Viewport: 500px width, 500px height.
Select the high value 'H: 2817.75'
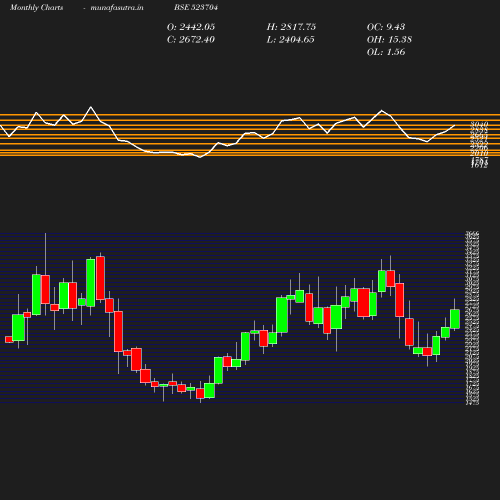click(291, 27)
